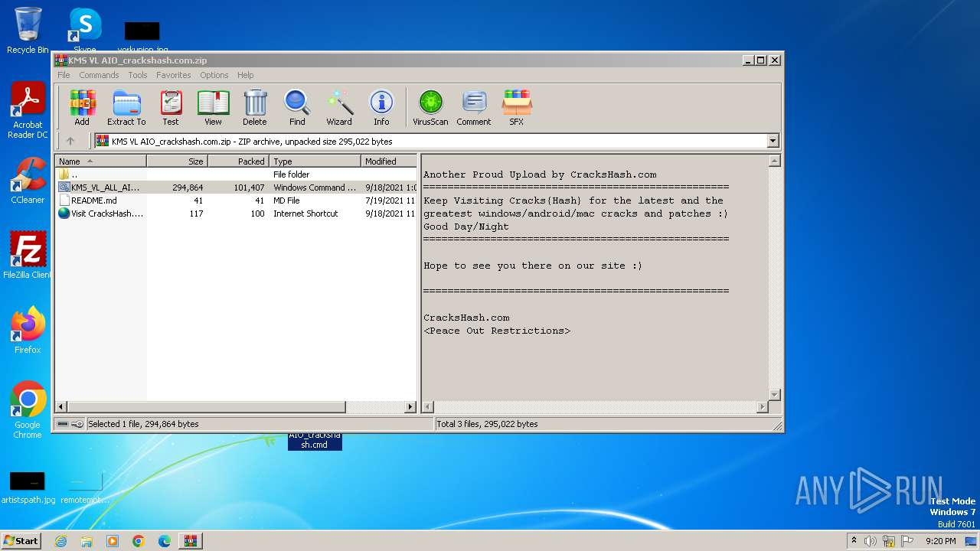This screenshot has width=980, height=551.
Task: Open the Find magnifier tool
Action: (x=297, y=107)
